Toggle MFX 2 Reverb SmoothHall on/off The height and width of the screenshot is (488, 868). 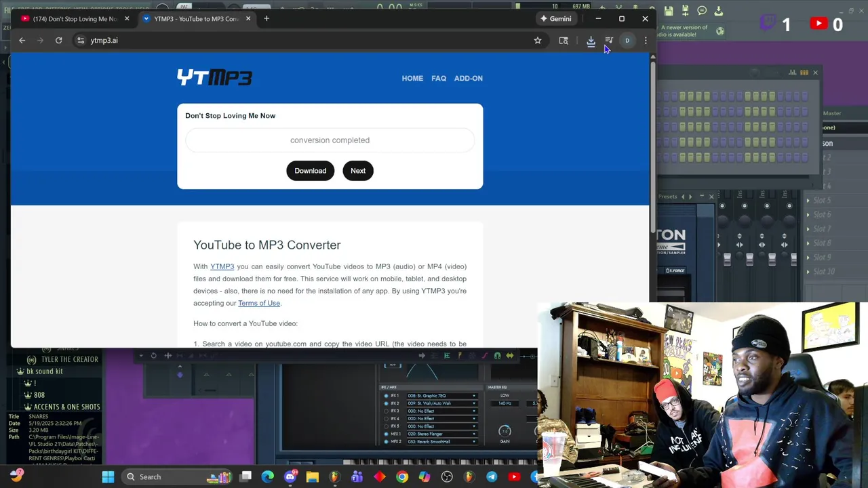(x=387, y=441)
